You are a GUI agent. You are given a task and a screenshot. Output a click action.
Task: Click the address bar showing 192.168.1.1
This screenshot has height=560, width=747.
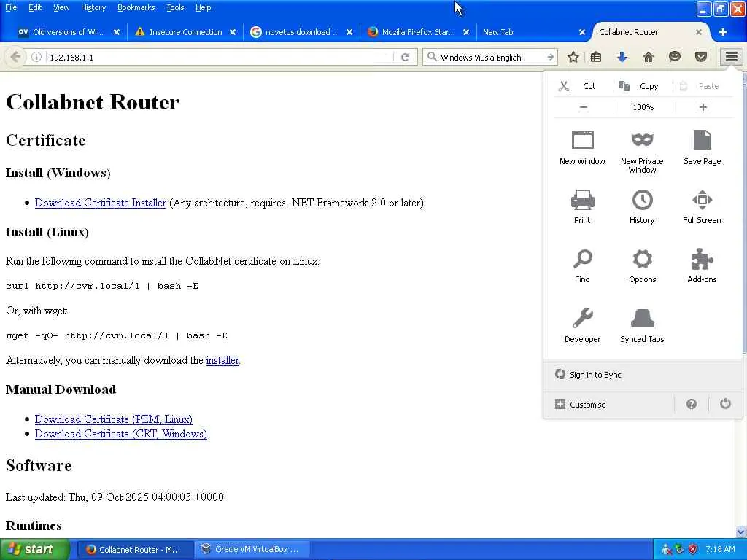(x=219, y=57)
